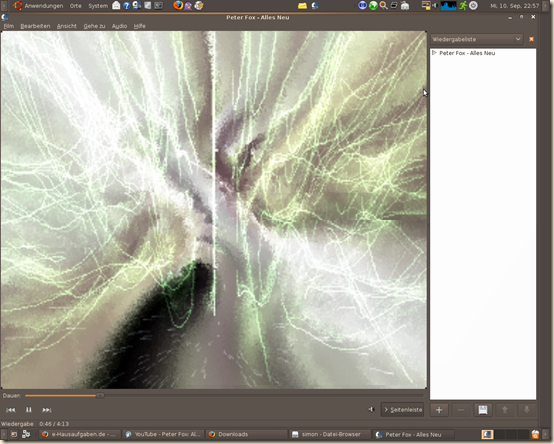Click the yellow sticky notes panel icon

pos(302,6)
